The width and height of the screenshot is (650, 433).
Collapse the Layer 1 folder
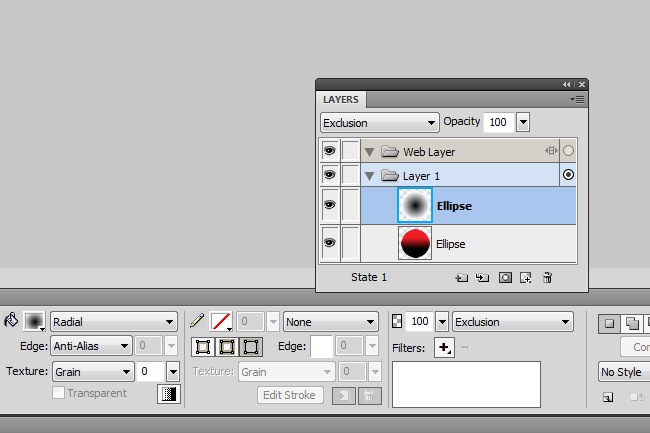click(x=369, y=176)
